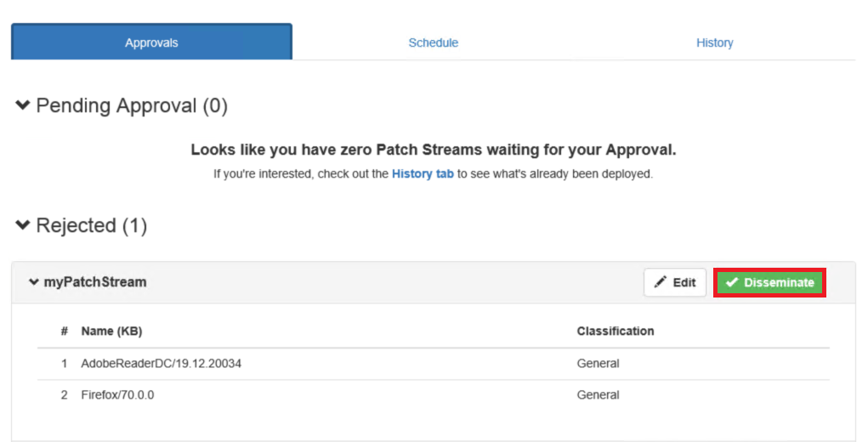Edit the myPatchStream patch stream
The width and height of the screenshot is (868, 442).
point(675,283)
